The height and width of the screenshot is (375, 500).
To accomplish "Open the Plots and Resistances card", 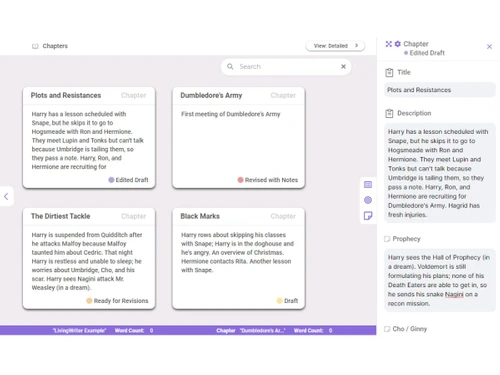I will point(89,137).
